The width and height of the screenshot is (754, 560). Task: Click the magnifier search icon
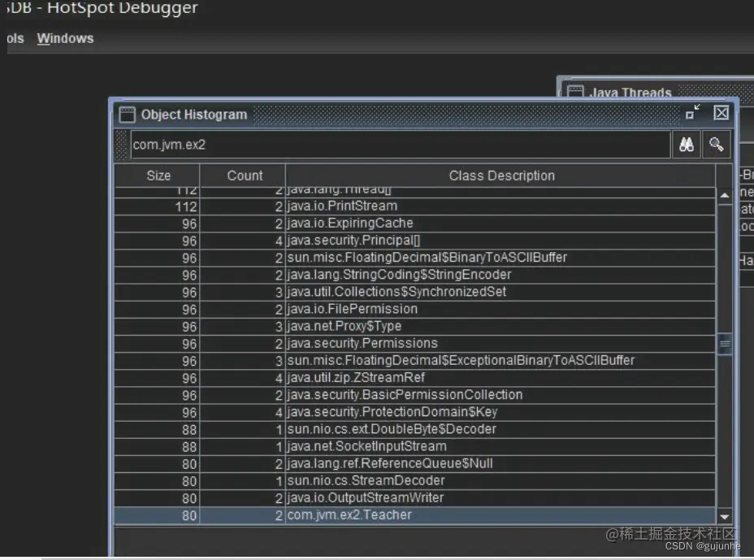(x=717, y=145)
